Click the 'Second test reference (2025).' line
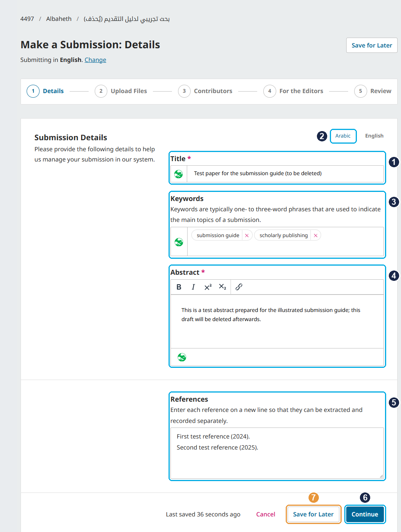The image size is (401, 532). point(218,448)
